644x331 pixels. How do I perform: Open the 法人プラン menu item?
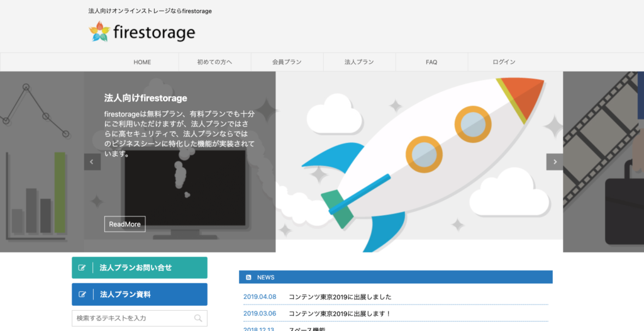click(x=359, y=62)
